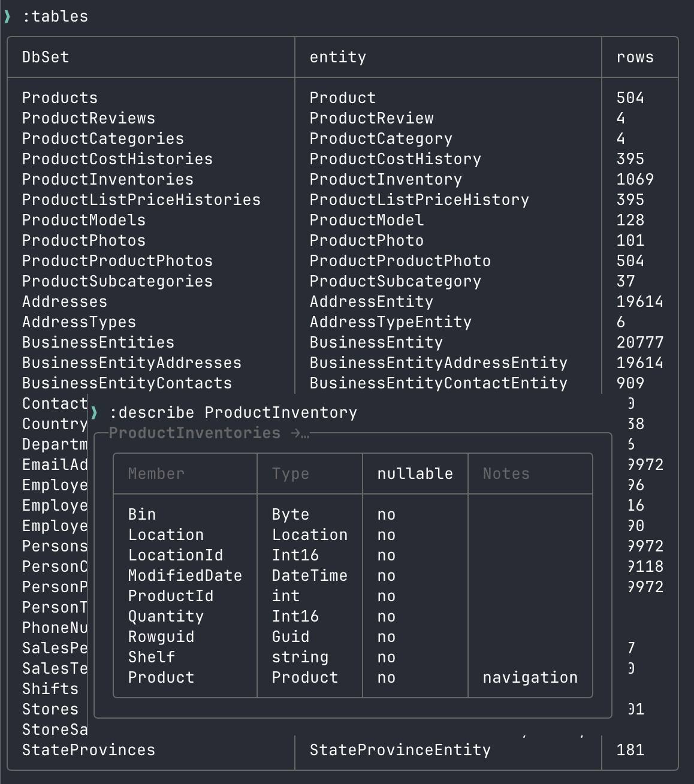Click BusinessEntityAddresses DbSet entry
Viewport: 694px width, 784px height.
coord(132,363)
